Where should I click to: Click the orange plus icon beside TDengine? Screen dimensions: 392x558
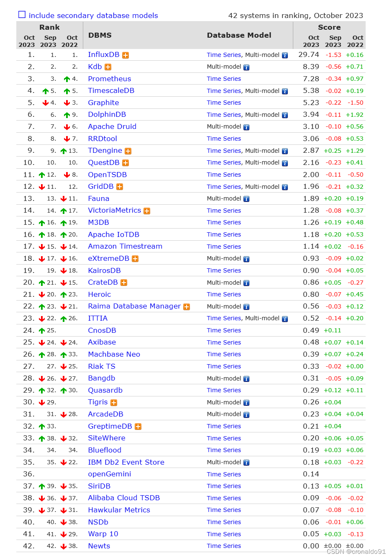tap(128, 151)
